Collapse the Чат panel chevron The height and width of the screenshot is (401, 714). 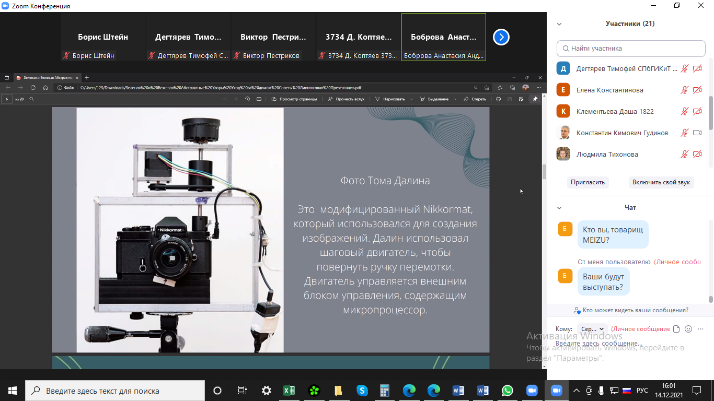pos(559,208)
